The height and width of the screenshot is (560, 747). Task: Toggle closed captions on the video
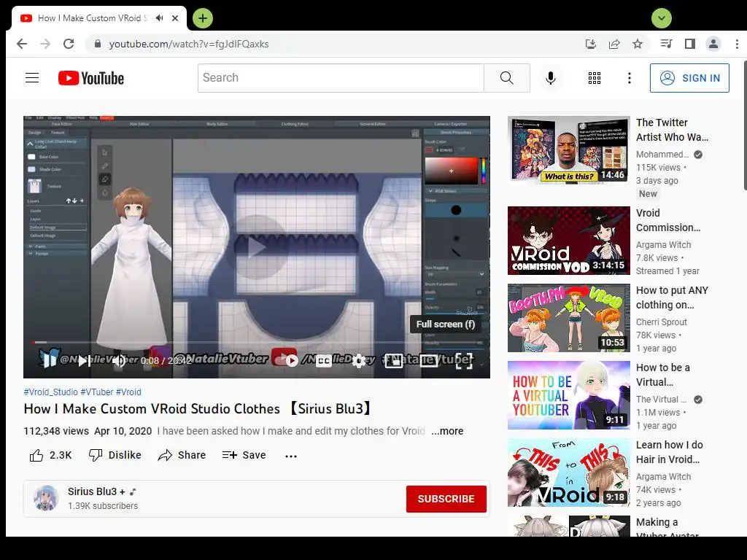323,361
